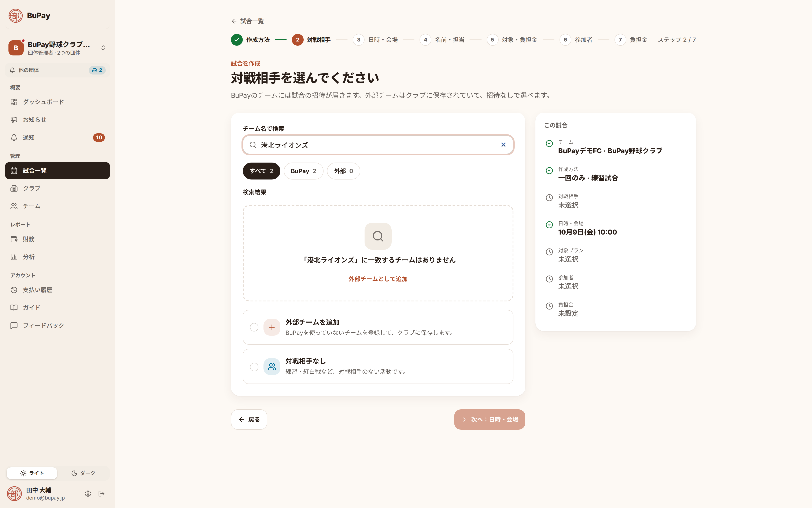Clear the search field with X icon
Viewport: 812px width, 508px height.
[x=503, y=145]
